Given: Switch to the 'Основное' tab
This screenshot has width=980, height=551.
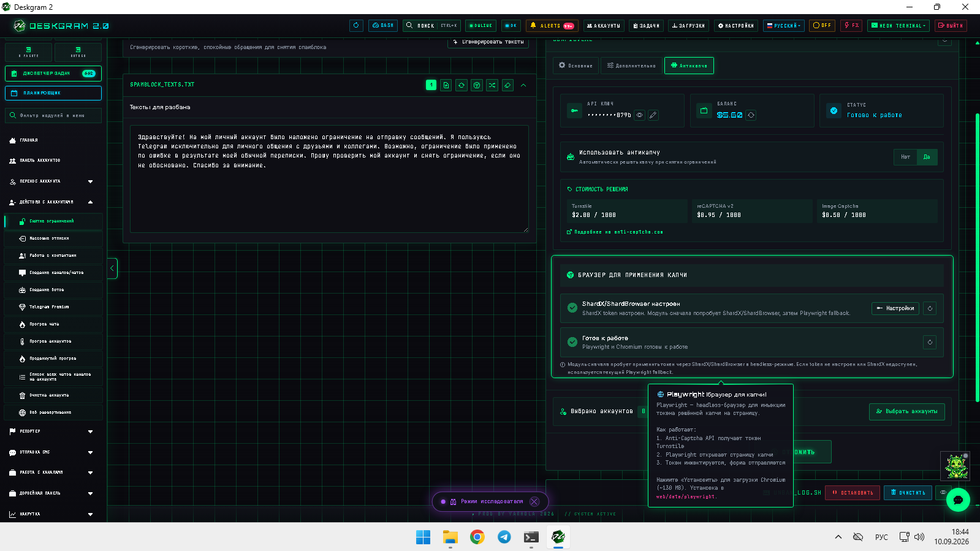Looking at the screenshot, I should 575,66.
